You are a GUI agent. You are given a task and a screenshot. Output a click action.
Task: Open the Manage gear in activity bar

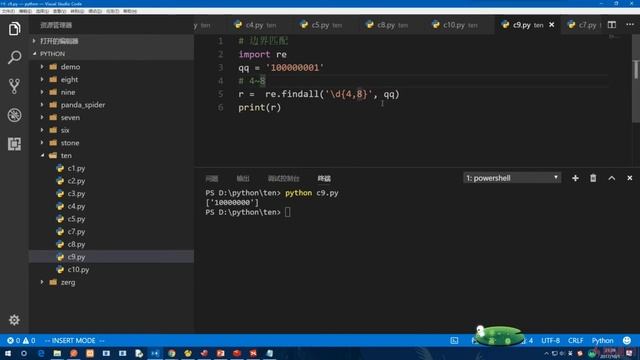click(14, 320)
